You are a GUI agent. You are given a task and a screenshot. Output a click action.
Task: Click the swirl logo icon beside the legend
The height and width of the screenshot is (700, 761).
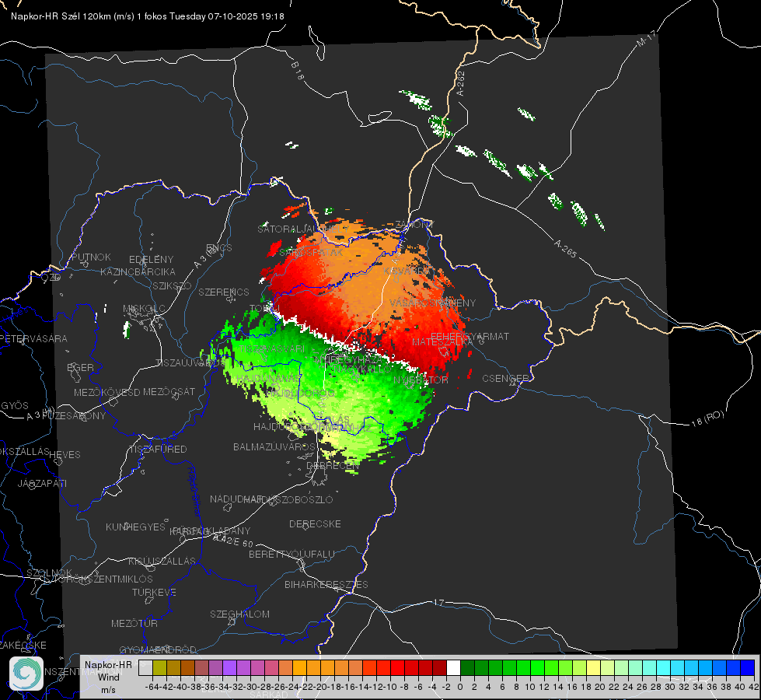coord(26,674)
